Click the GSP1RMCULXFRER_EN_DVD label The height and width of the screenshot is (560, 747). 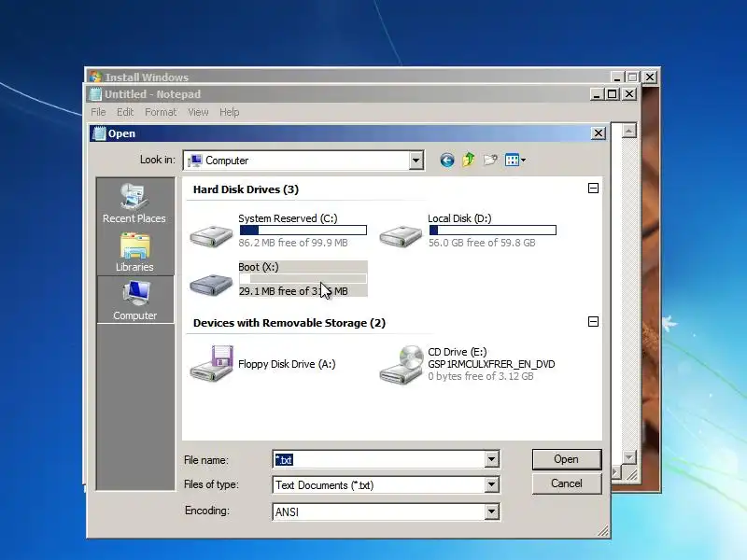pos(491,364)
